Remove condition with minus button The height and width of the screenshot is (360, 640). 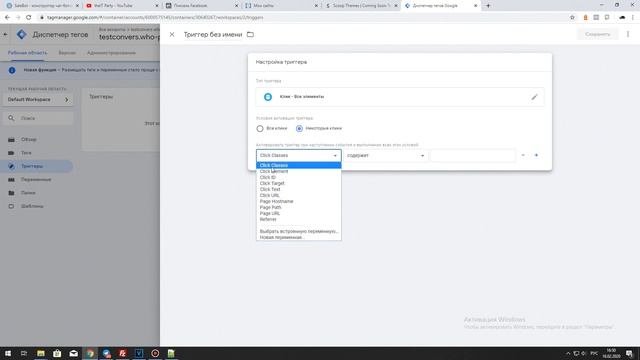click(x=523, y=155)
